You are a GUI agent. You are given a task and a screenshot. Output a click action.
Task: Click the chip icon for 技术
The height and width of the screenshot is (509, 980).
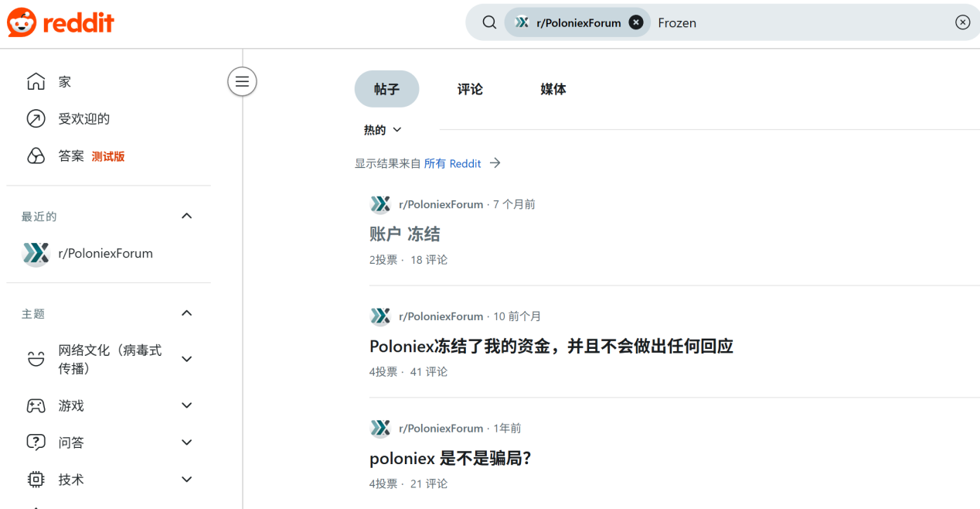point(36,480)
